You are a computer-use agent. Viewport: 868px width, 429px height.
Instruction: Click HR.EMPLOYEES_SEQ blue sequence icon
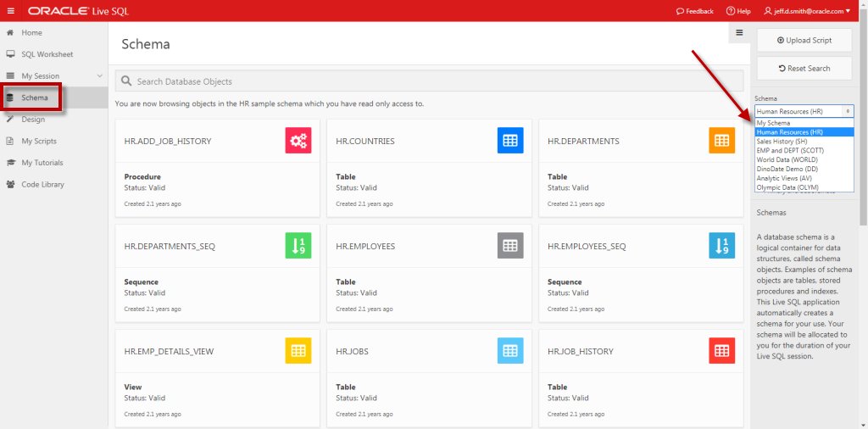click(x=722, y=246)
